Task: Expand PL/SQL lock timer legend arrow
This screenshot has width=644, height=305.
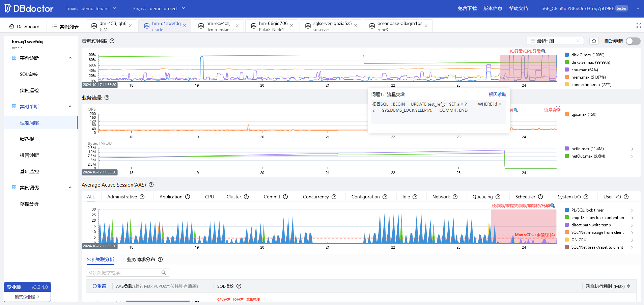Action: (632, 210)
